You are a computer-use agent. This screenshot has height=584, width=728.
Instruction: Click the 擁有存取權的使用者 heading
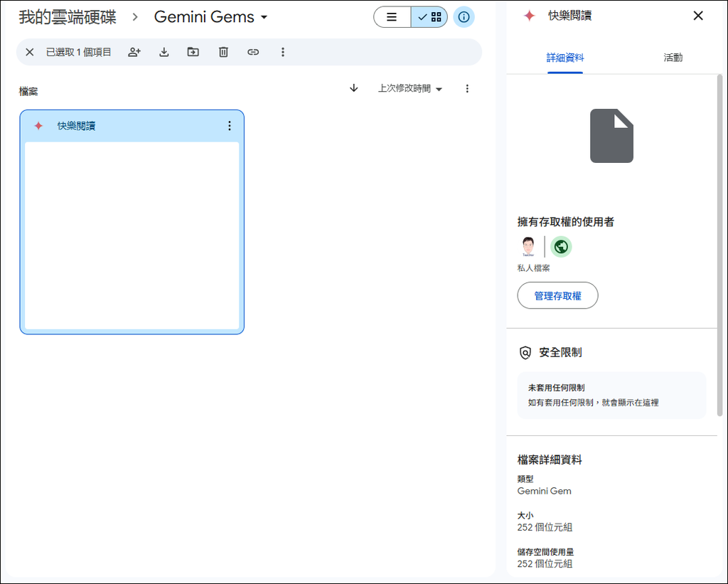coord(565,222)
